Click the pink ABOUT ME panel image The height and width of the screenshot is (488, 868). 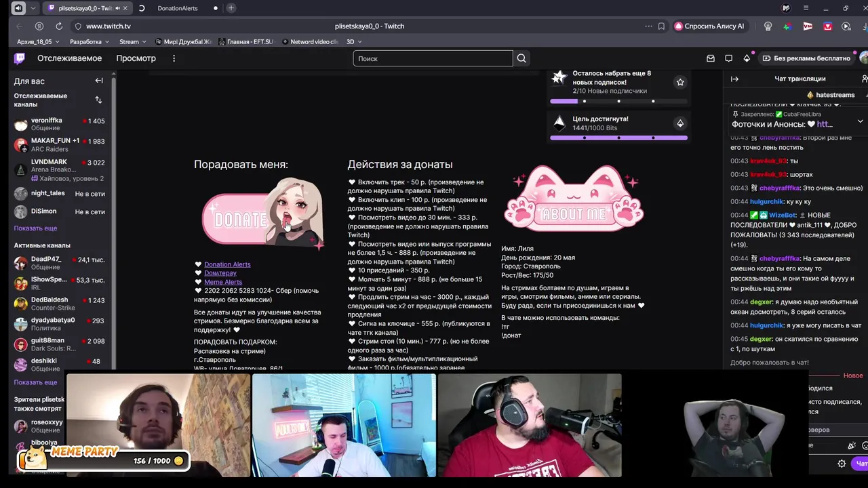click(x=574, y=199)
